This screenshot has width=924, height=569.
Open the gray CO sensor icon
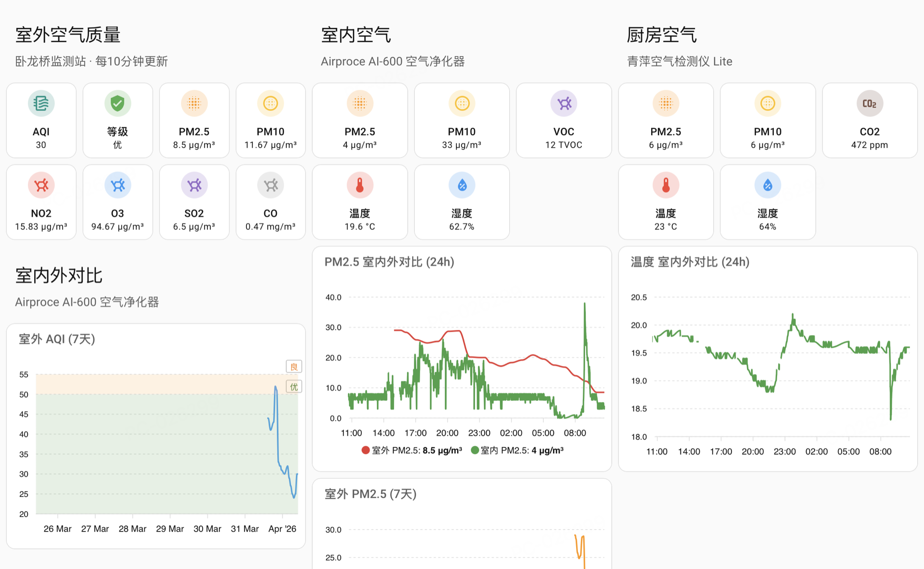click(270, 185)
